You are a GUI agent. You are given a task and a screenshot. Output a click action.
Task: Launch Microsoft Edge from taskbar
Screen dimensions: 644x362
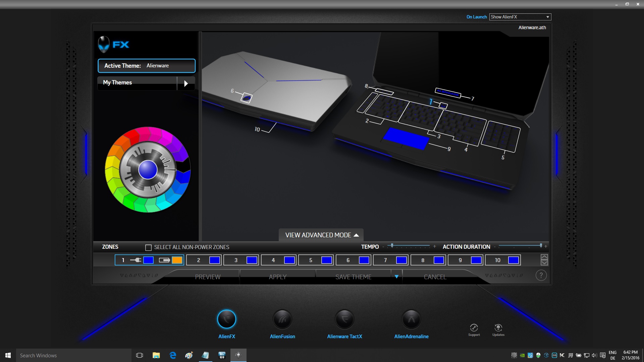[173, 355]
